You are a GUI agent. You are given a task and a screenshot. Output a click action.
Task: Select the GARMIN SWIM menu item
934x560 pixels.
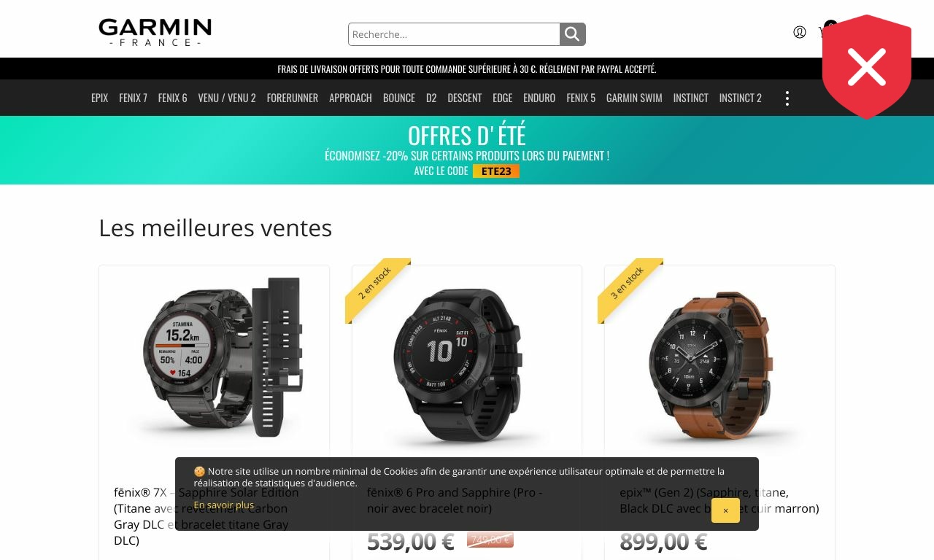tap(634, 98)
